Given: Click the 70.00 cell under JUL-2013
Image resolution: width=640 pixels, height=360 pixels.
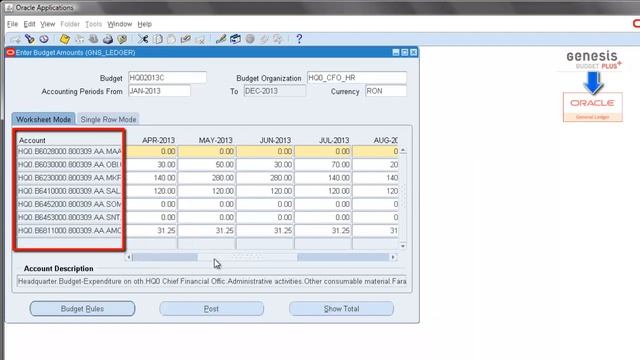Looking at the screenshot, I should (323, 164).
